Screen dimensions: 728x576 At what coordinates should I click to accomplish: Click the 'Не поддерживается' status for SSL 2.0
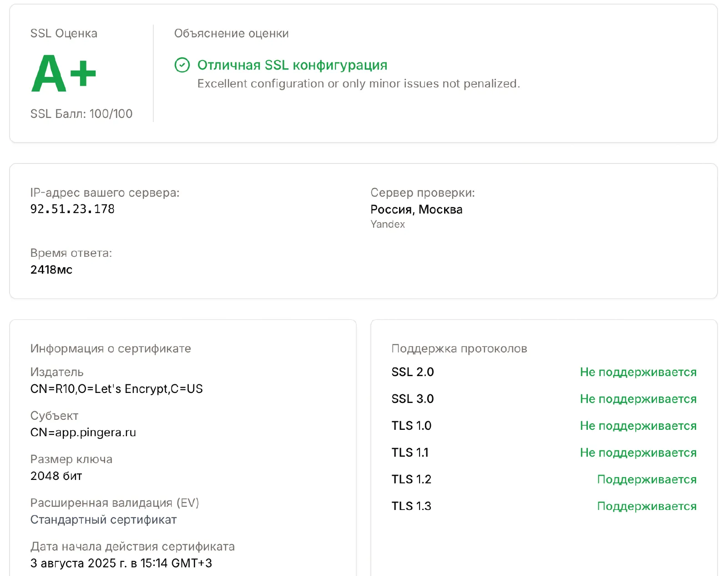[x=638, y=372]
